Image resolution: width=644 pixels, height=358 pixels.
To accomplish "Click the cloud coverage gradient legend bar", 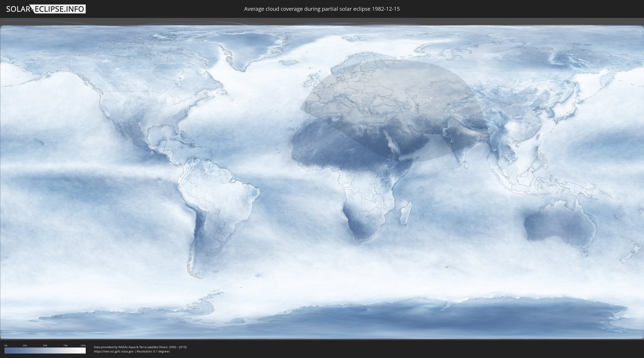I will [x=45, y=350].
